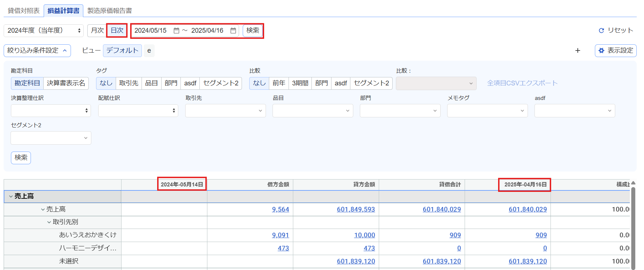Collapse the 絞り込み条件設定 panel

(x=37, y=51)
